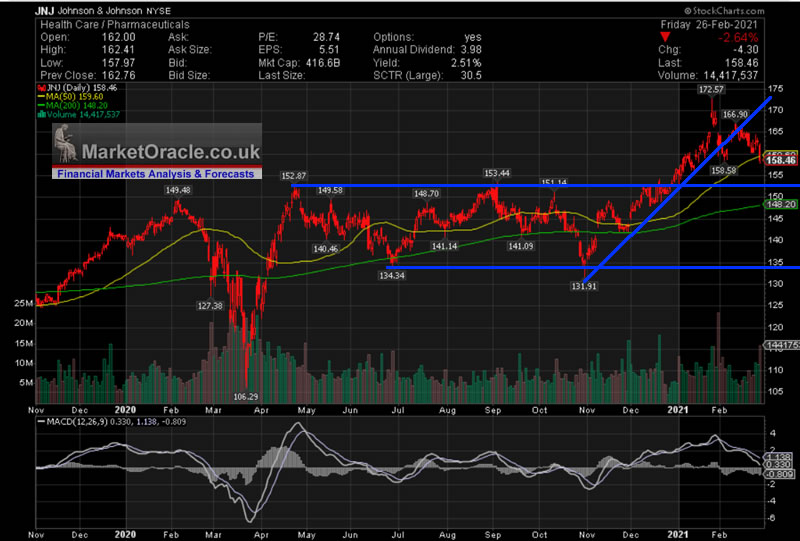Click the 172.57 peak price label
Viewport: 800px width, 541px height.
pos(711,90)
